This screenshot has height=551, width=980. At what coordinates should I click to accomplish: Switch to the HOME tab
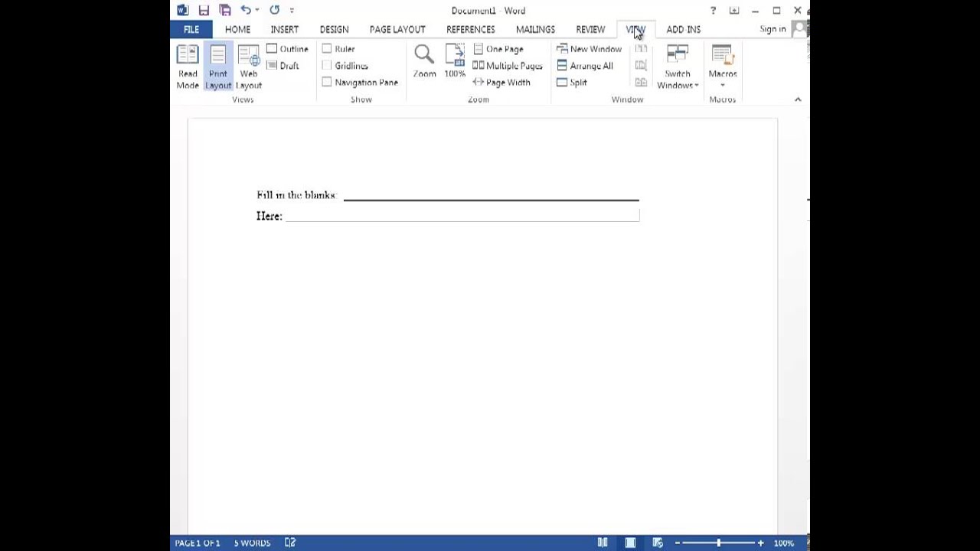[237, 29]
